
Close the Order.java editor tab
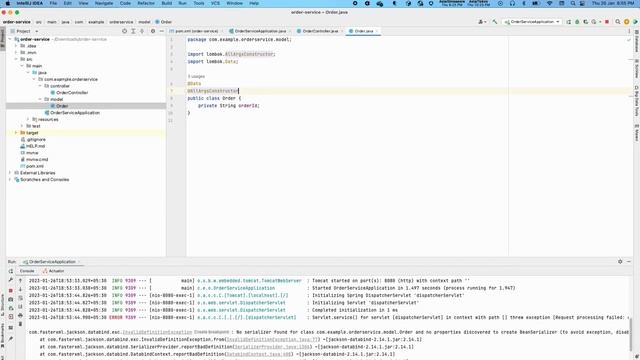(377, 31)
